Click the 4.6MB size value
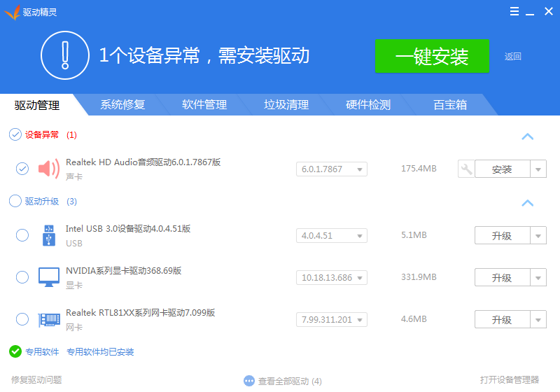 click(414, 319)
